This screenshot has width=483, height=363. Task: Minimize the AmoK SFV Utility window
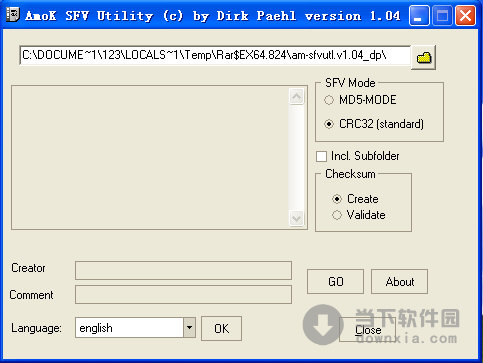(419, 15)
